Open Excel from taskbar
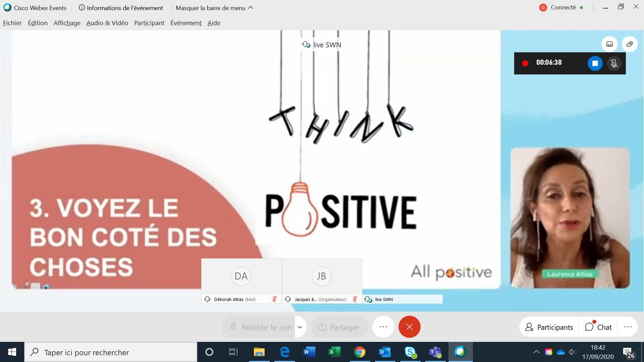 [x=334, y=352]
